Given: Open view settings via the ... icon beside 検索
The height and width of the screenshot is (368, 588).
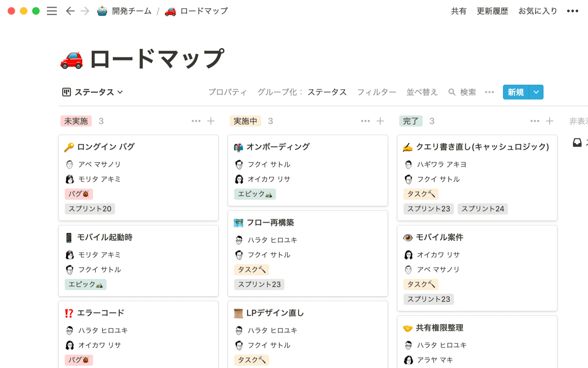Looking at the screenshot, I should [x=489, y=92].
